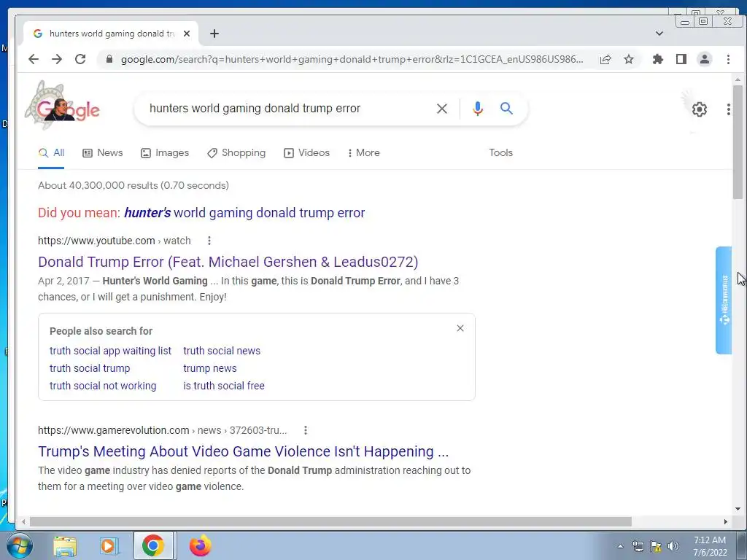Open the volume speaker icon

673,546
